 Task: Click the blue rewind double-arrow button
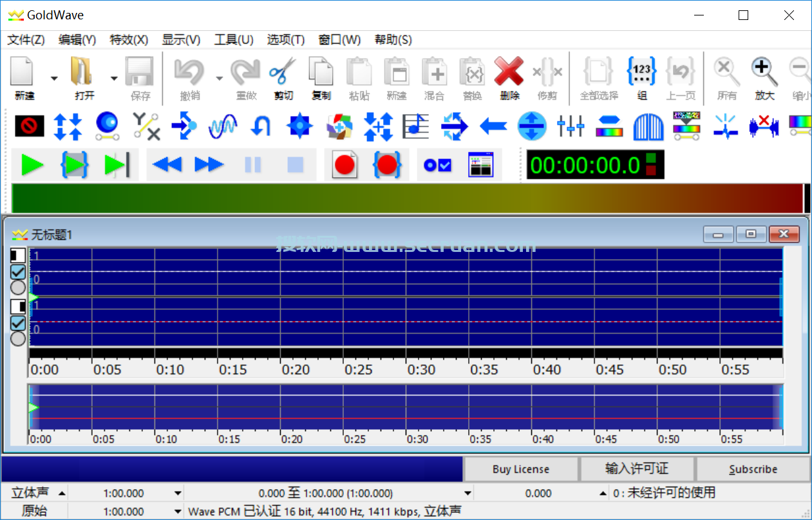[x=167, y=165]
